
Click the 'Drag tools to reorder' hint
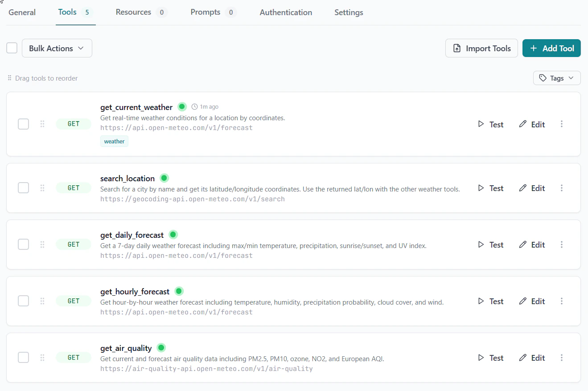click(46, 78)
